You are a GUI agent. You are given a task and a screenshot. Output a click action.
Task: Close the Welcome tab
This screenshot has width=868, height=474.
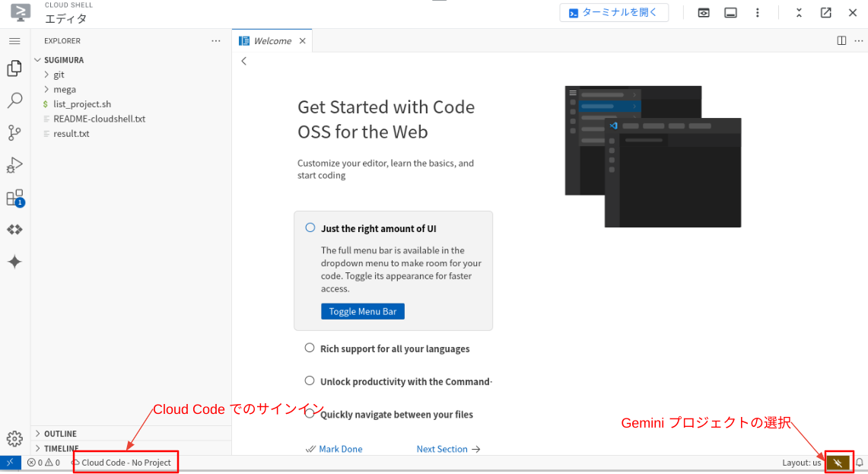click(302, 41)
